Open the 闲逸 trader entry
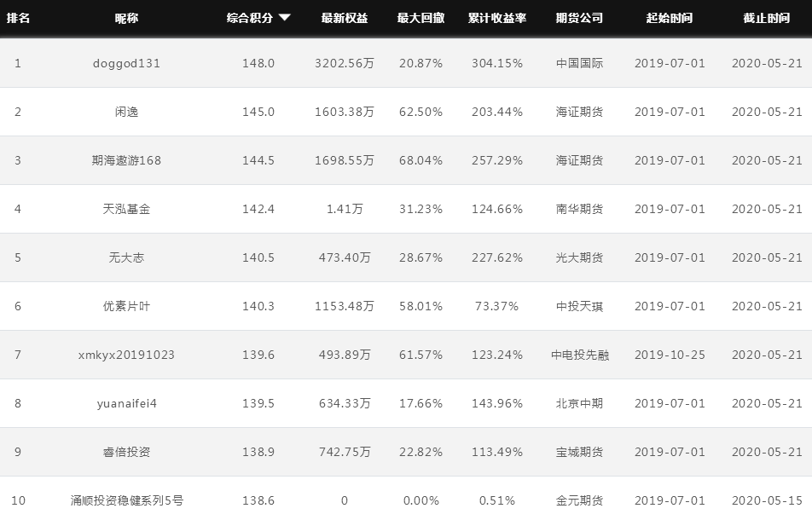 coord(126,112)
